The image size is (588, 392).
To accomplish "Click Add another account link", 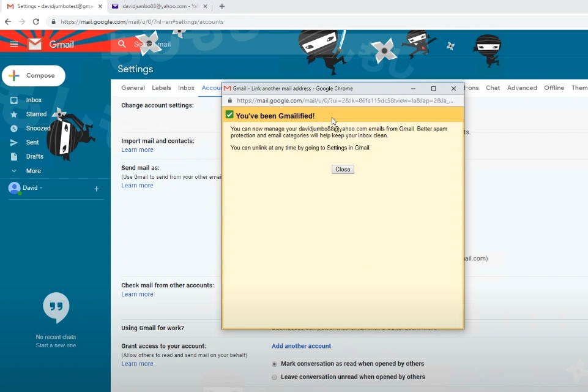I will click(x=301, y=346).
